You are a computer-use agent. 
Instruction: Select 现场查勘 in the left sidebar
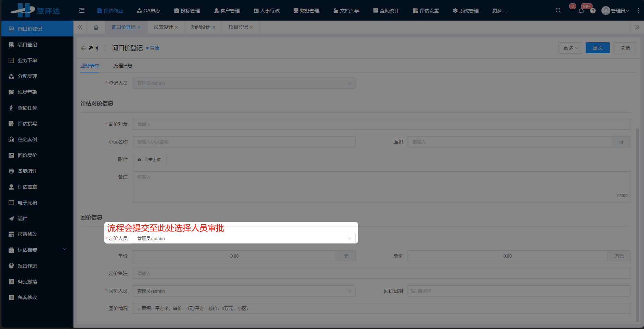27,92
